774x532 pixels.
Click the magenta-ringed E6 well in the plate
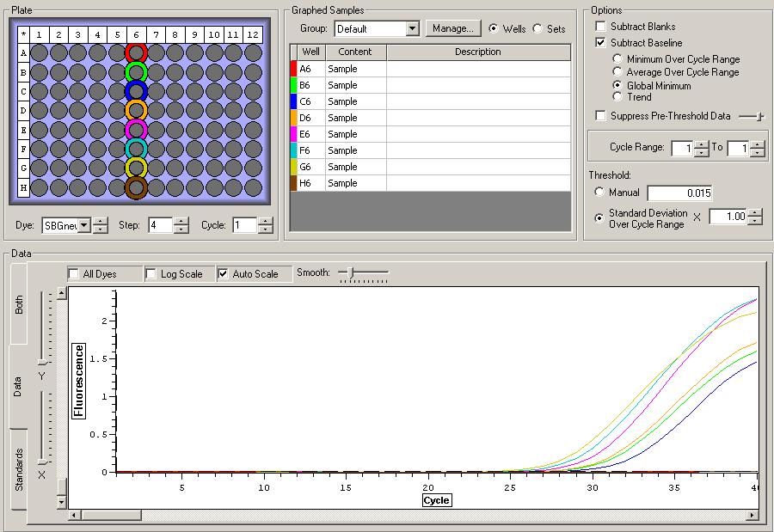[x=136, y=130]
